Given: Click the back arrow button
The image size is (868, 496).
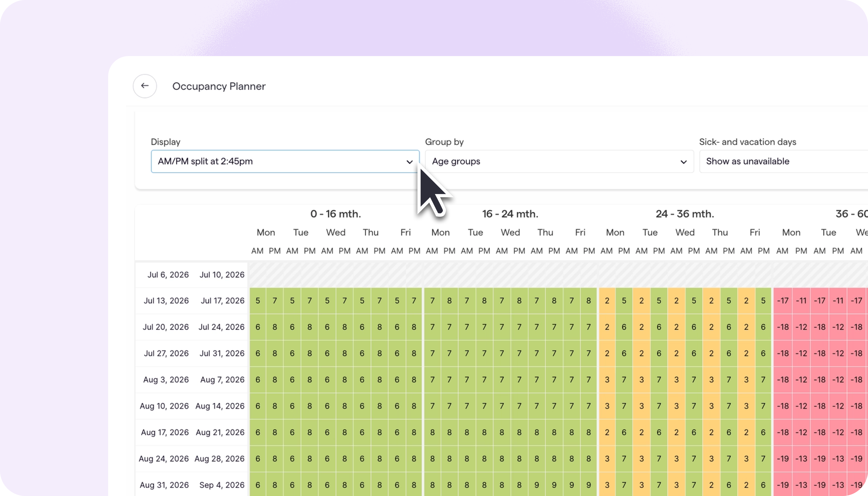Looking at the screenshot, I should click(x=145, y=86).
